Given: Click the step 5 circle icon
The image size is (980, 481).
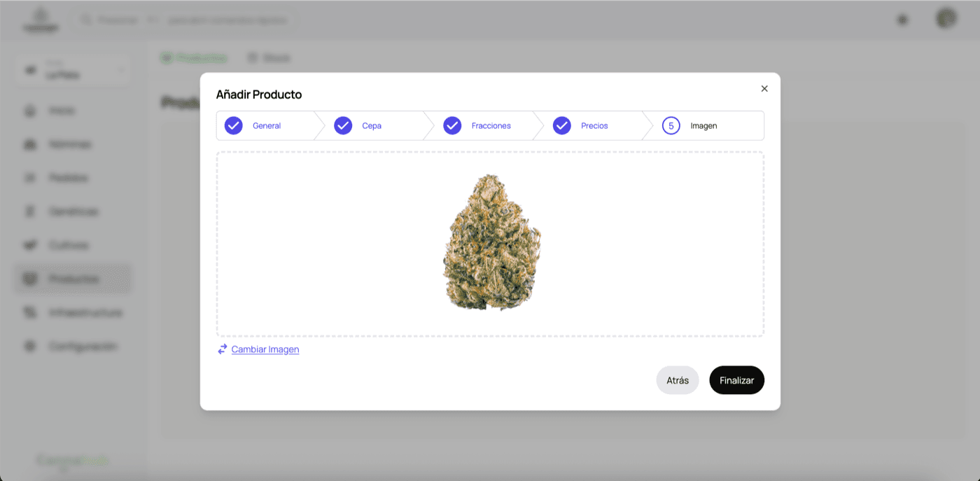Looking at the screenshot, I should point(671,126).
